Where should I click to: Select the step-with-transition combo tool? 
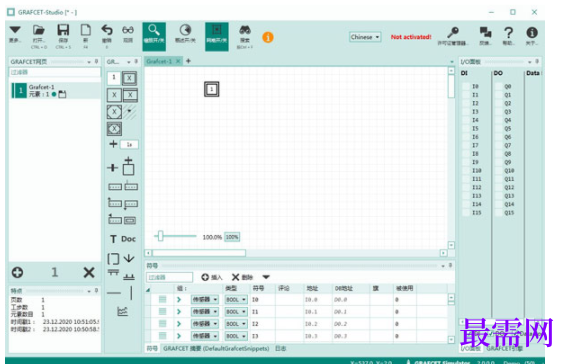128,166
